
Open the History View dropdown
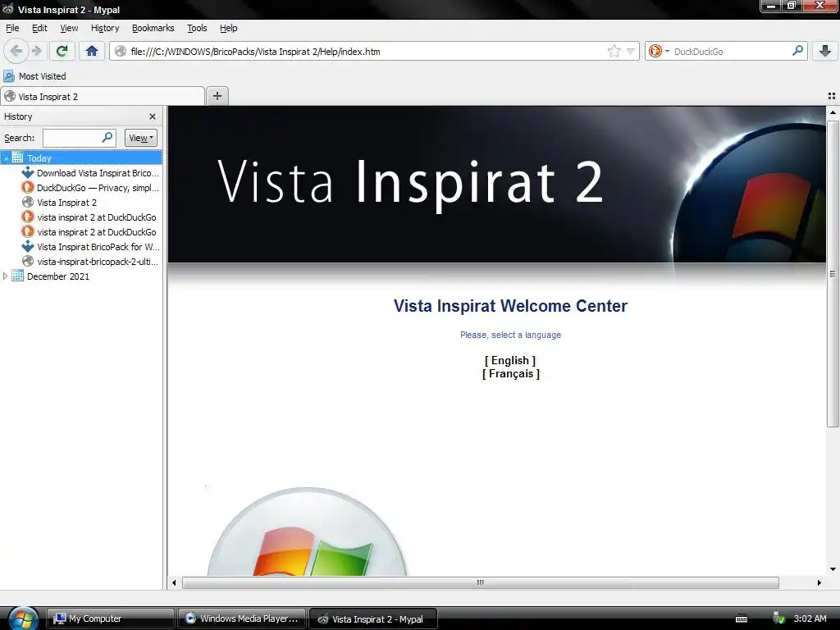(x=141, y=138)
